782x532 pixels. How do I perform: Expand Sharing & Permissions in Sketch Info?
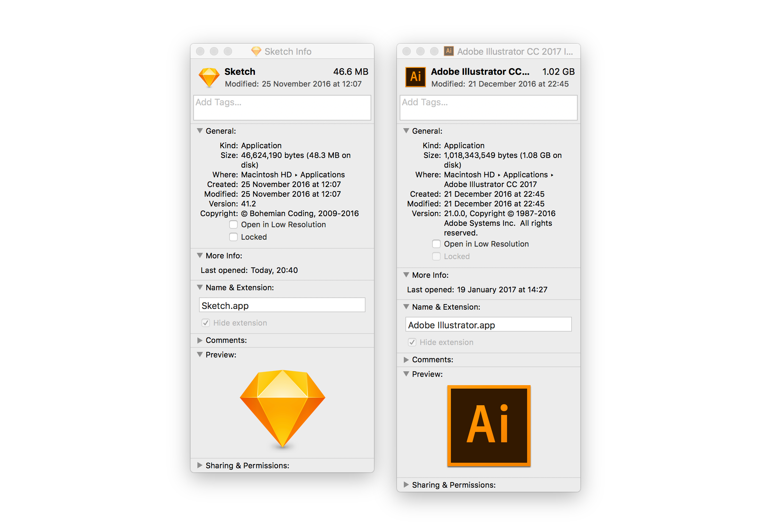click(200, 465)
